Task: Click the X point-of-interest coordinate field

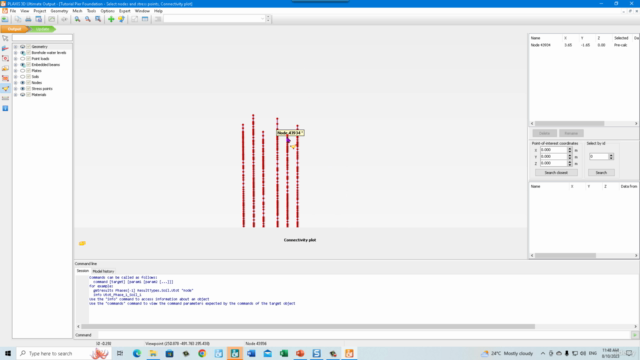Action: 553,150
